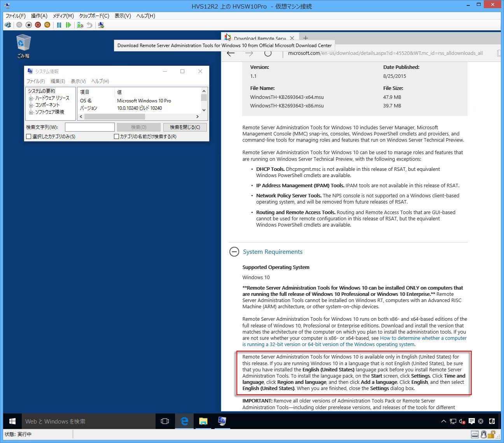Open the Windows Start button
Image resolution: width=504 pixels, height=443 pixels.
[x=12, y=421]
